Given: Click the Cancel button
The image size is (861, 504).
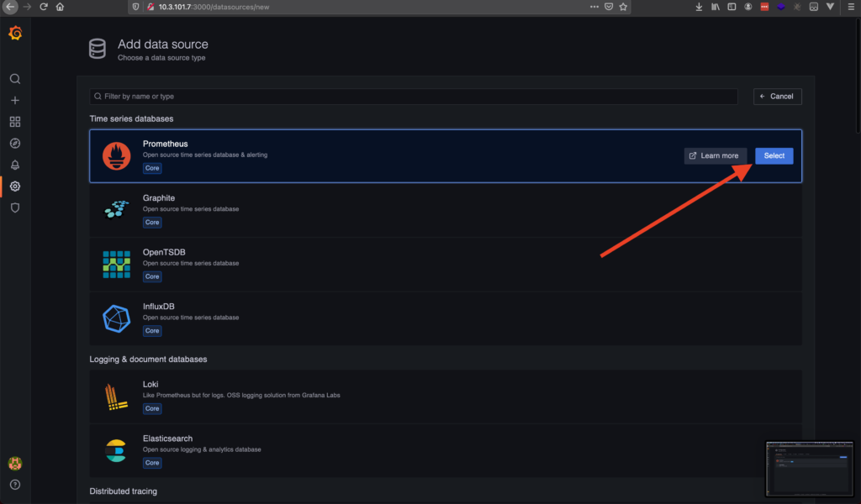Looking at the screenshot, I should [x=777, y=97].
